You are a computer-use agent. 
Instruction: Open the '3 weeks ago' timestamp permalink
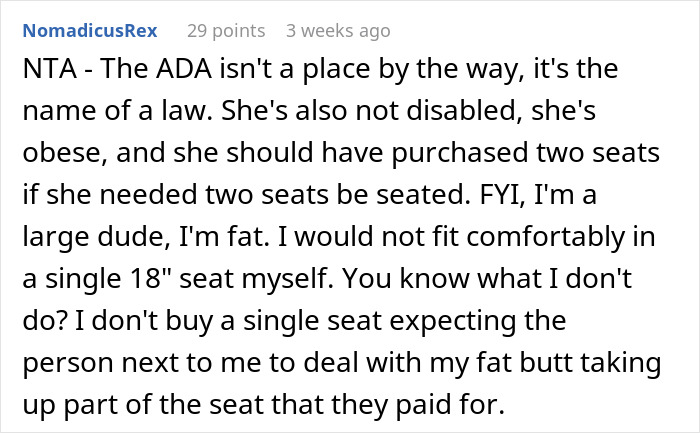(x=338, y=30)
